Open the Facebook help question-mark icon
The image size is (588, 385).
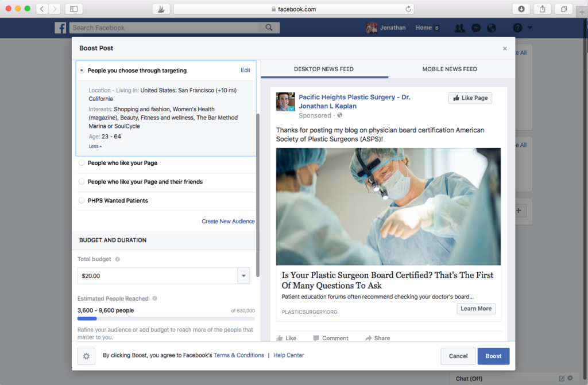coord(517,28)
